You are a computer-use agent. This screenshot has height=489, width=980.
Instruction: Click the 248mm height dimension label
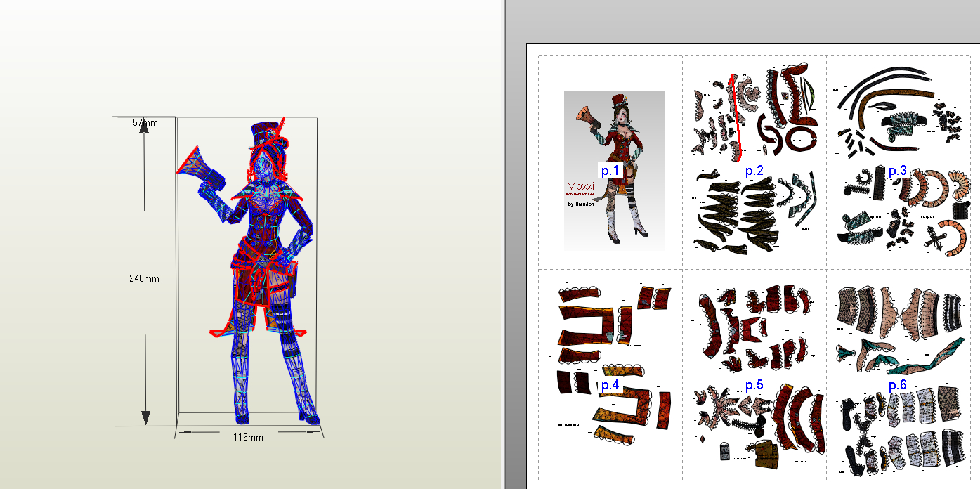[144, 278]
